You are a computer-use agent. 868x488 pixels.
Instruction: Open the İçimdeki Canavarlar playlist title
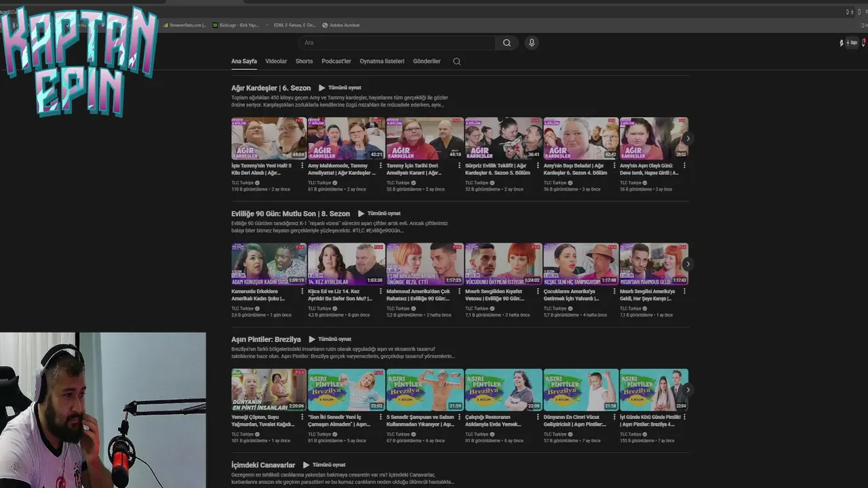[263, 465]
